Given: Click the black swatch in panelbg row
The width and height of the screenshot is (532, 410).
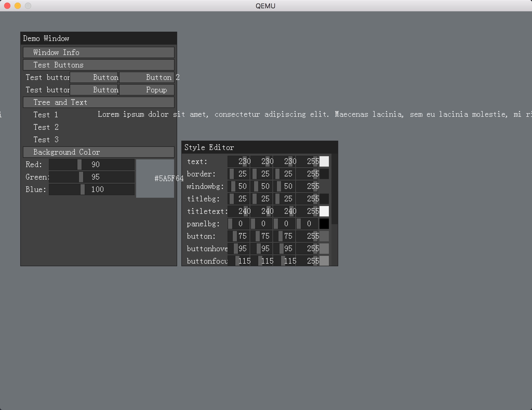Looking at the screenshot, I should click(x=324, y=224).
